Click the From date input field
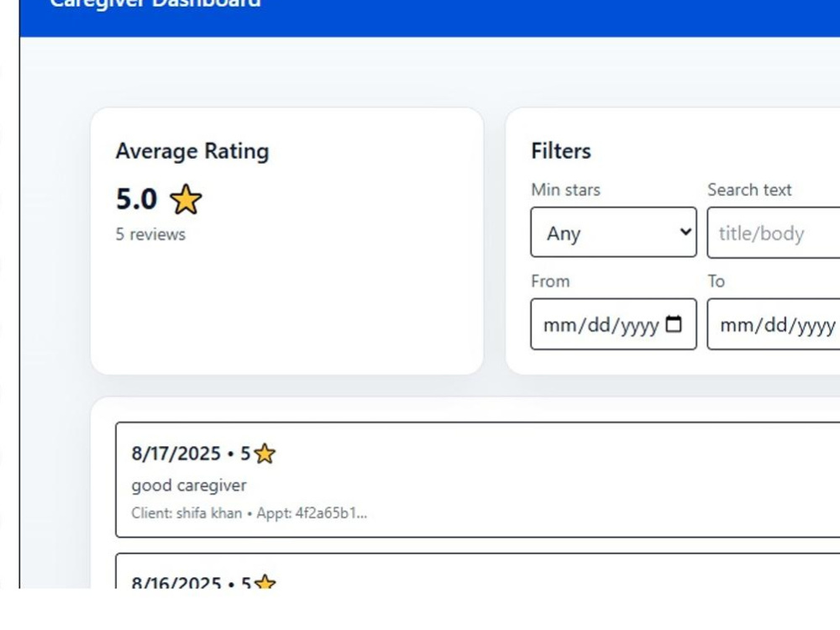 (613, 324)
